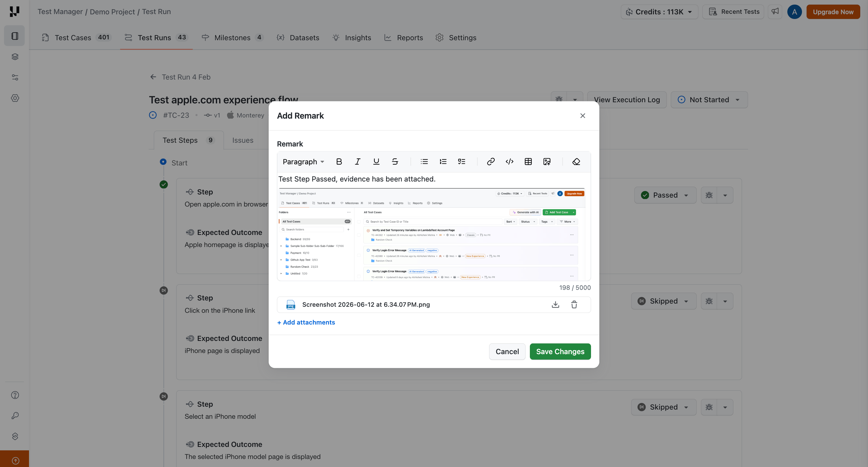868x467 pixels.
Task: Click bug icon next to Passed status
Action: (709, 195)
